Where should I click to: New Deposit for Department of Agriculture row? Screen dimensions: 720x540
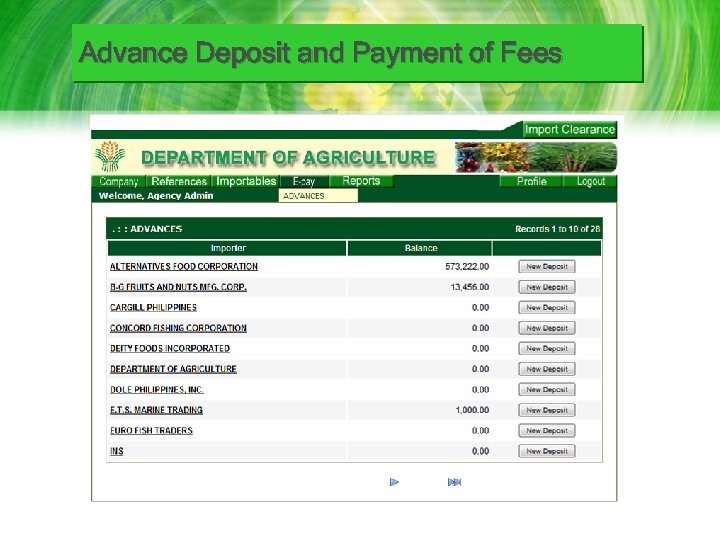(x=547, y=369)
